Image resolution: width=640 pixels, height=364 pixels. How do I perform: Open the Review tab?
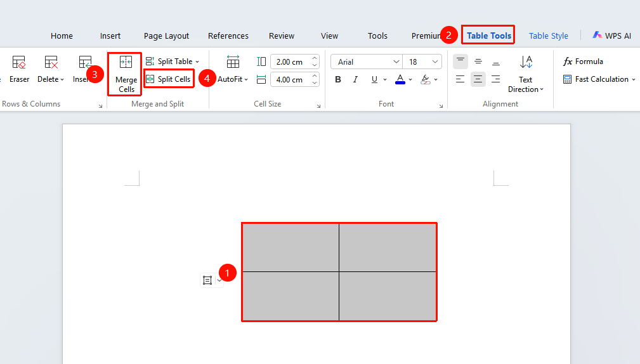pyautogui.click(x=282, y=36)
